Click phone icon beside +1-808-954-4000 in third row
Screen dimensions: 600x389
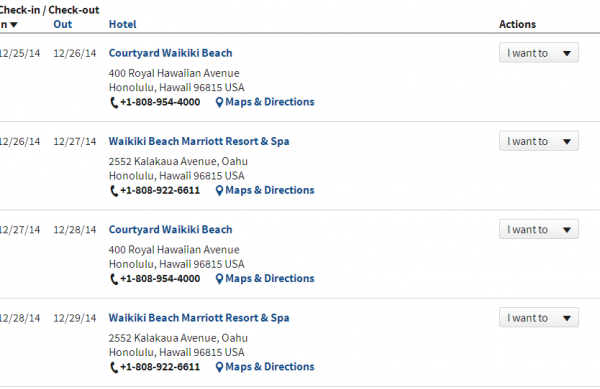(114, 280)
